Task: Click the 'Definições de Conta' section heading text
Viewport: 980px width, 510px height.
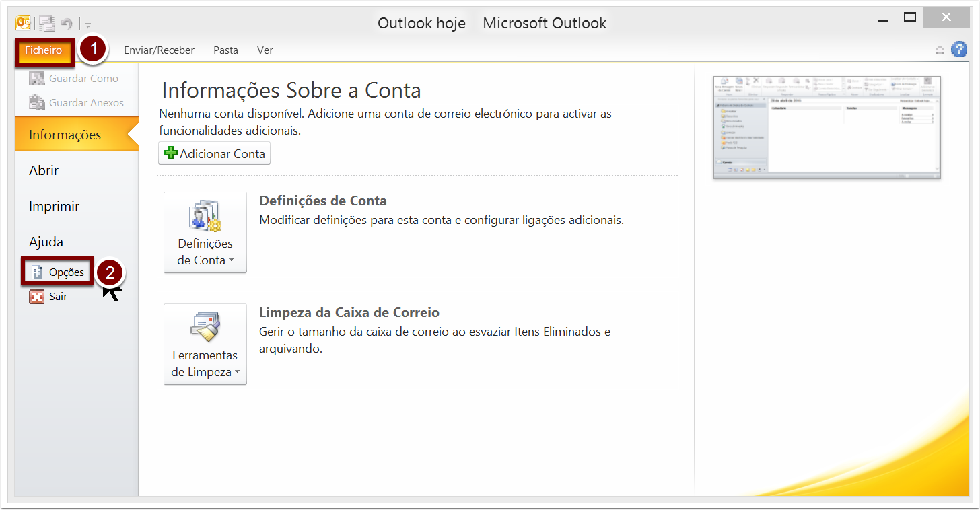Action: pyautogui.click(x=323, y=201)
